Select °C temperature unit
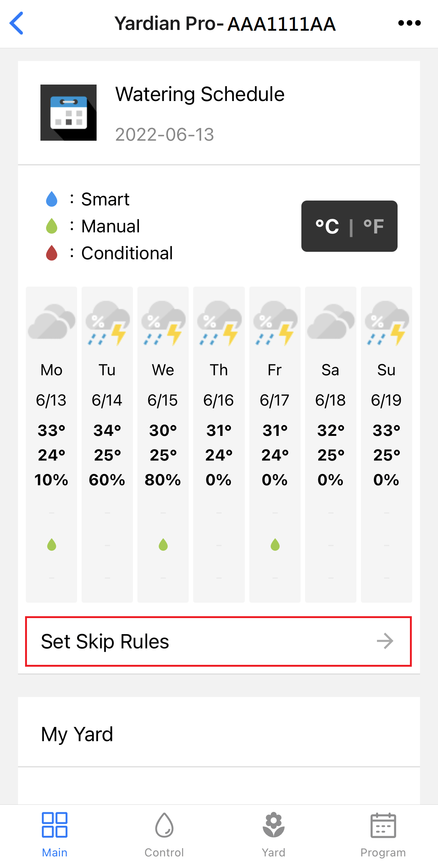 (327, 226)
